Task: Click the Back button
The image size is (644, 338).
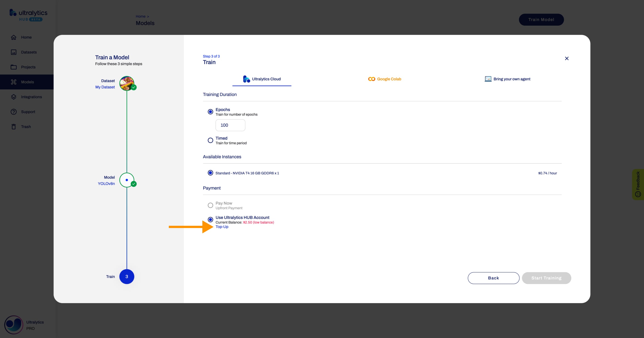Action: click(493, 278)
